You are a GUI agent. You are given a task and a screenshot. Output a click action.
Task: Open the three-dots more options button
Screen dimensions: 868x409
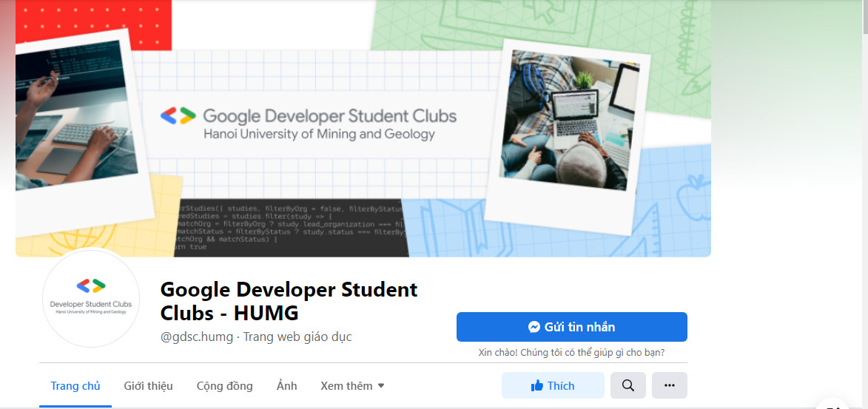point(670,386)
